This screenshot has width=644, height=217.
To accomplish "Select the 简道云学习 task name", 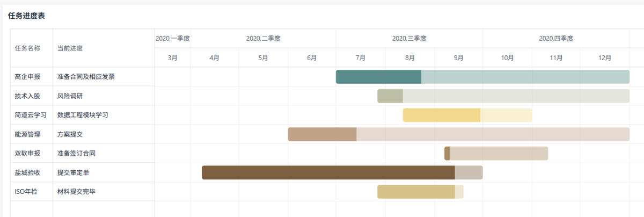I will coord(31,115).
